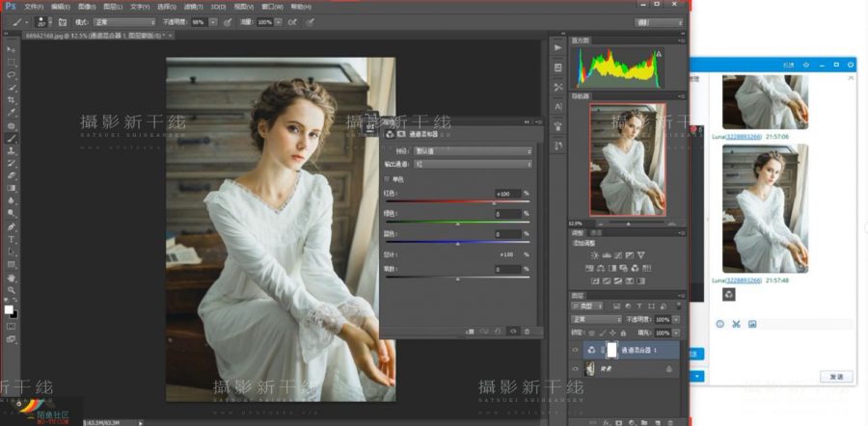
Task: Toggle lock all in Layers panel
Action: [x=623, y=333]
